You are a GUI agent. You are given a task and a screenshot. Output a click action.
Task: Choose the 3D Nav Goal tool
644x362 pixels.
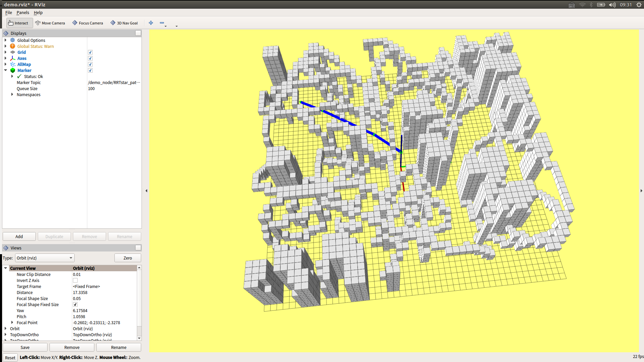[124, 23]
